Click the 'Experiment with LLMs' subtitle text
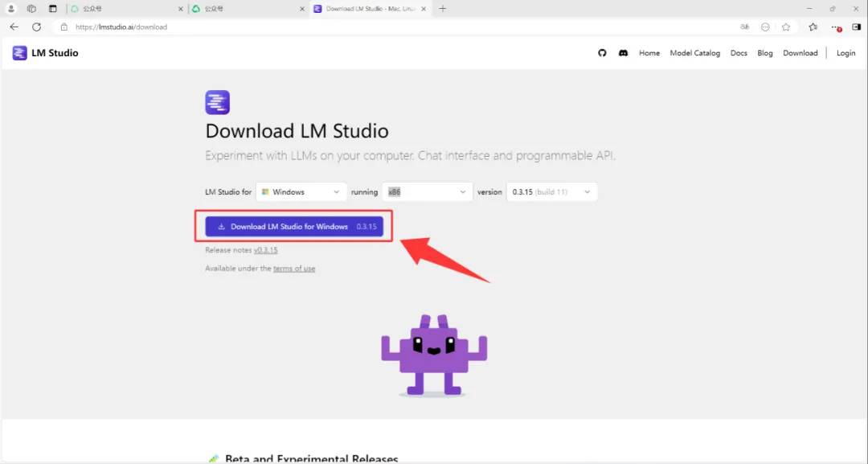Viewport: 868px width, 464px height. click(x=410, y=155)
